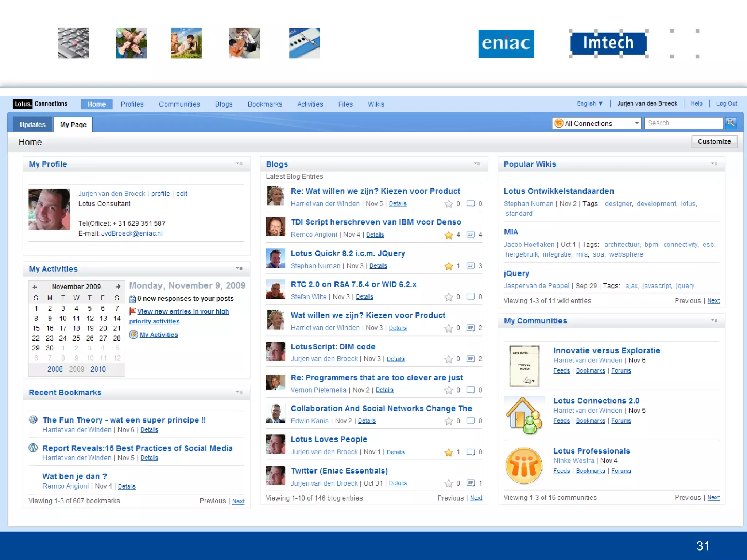Click the Lotus Connections 2.0 community house icon
Image resolution: width=747 pixels, height=560 pixels.
click(x=524, y=415)
